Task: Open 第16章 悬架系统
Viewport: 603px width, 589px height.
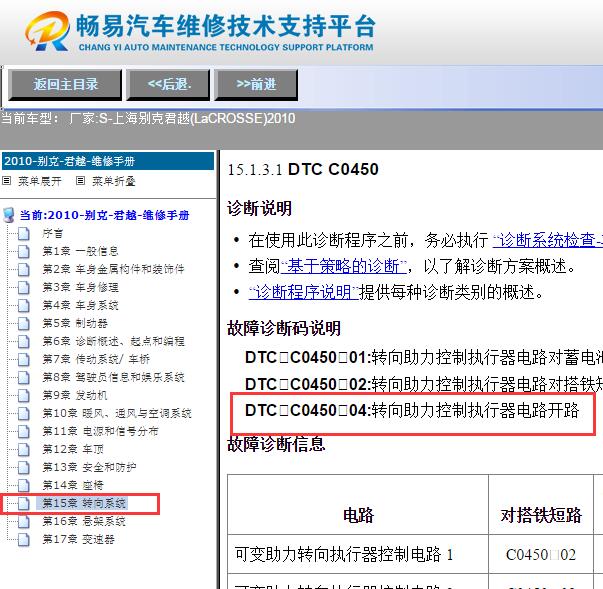Action: click(84, 521)
